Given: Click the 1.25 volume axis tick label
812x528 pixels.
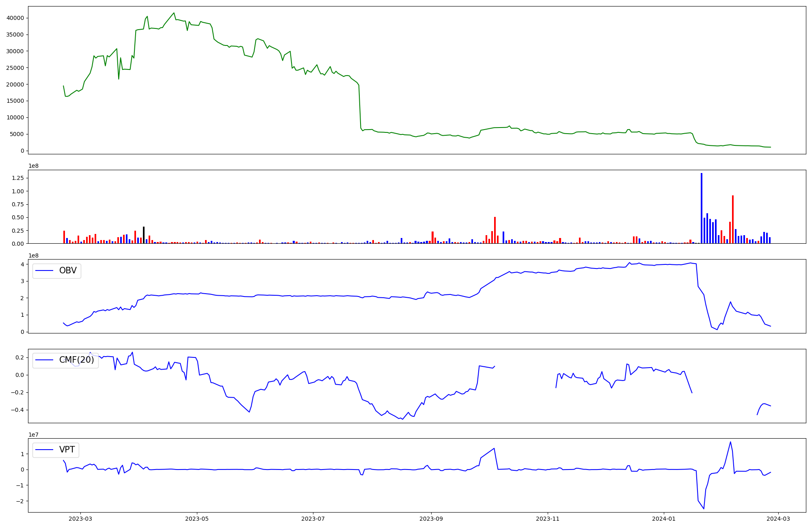Looking at the screenshot, I should (17, 178).
